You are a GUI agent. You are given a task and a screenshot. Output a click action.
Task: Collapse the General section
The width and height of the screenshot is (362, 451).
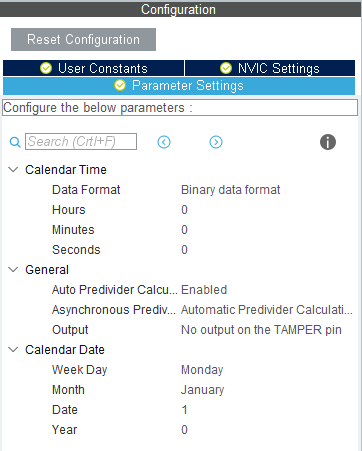pyautogui.click(x=13, y=270)
